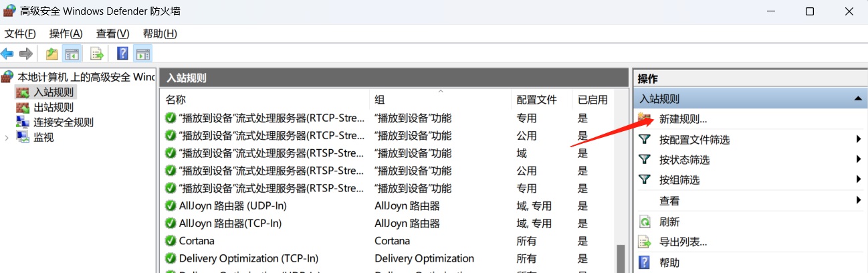Click the blue Back arrow in toolbar
The height and width of the screenshot is (273, 868).
[7, 54]
